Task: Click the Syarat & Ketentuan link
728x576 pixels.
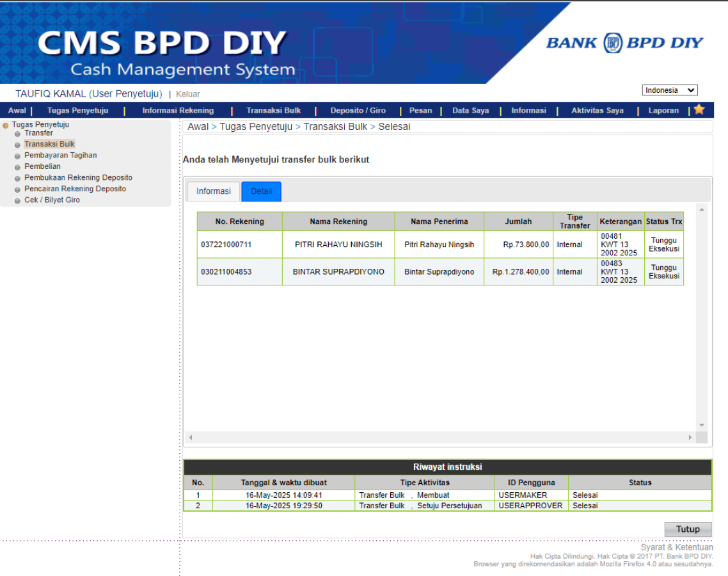Action: pyautogui.click(x=676, y=547)
